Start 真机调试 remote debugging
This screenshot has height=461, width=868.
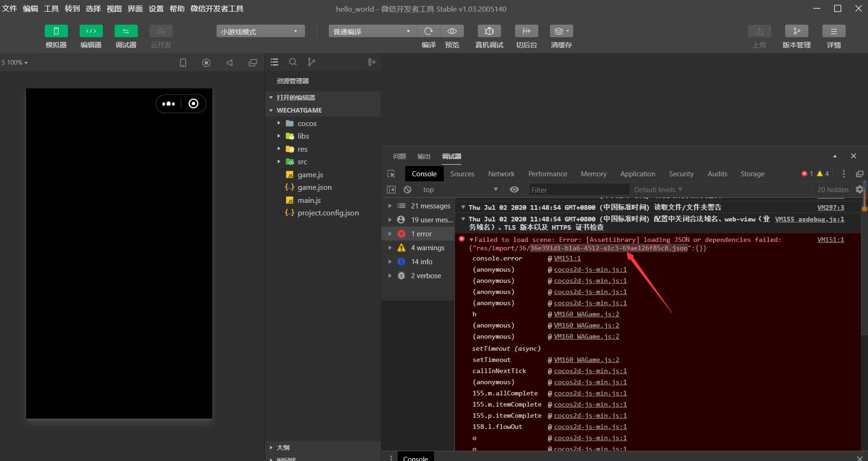click(489, 31)
